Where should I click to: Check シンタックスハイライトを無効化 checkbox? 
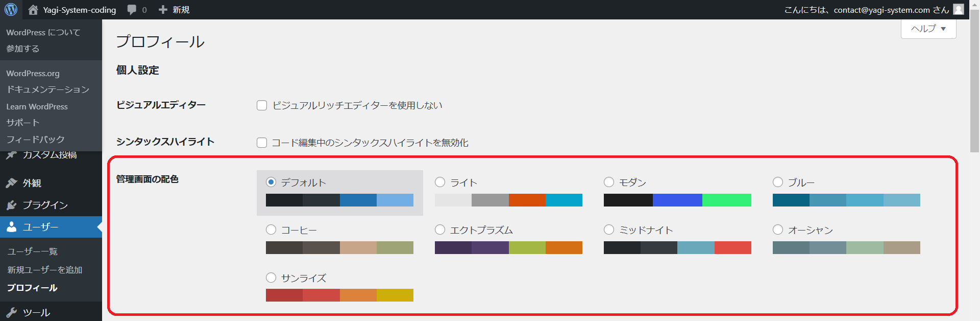click(262, 143)
